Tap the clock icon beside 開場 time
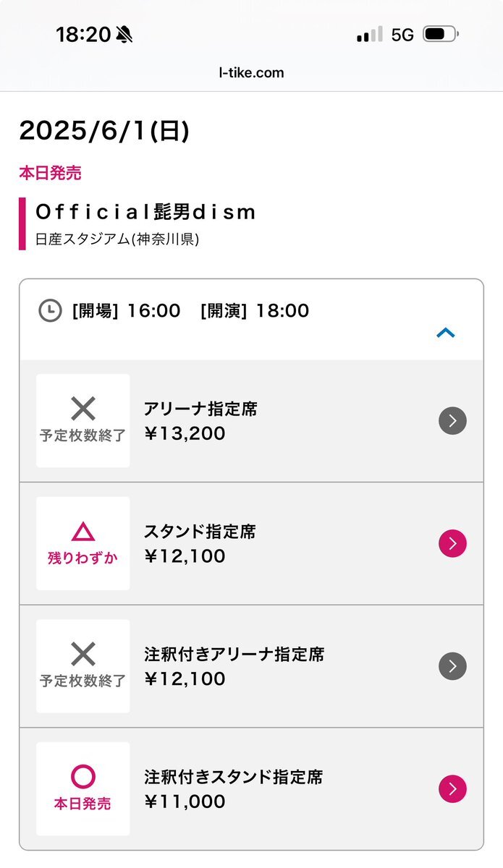503x868 pixels. (x=50, y=311)
